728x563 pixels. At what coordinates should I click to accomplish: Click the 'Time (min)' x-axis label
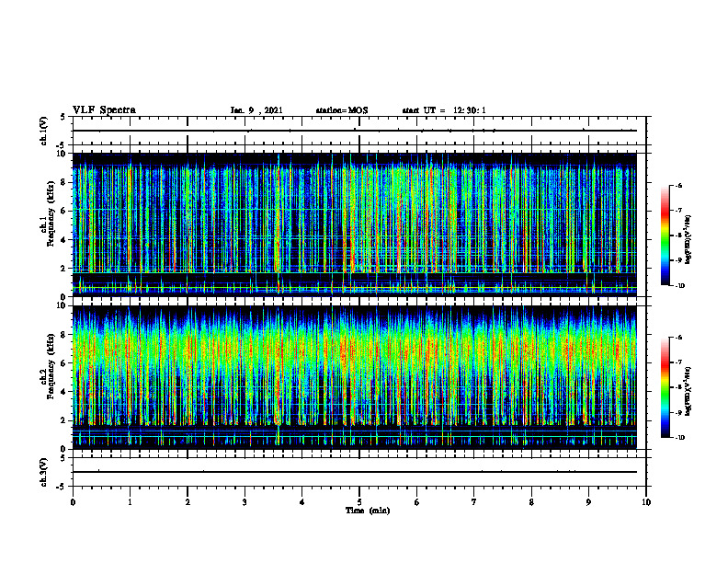coord(368,511)
